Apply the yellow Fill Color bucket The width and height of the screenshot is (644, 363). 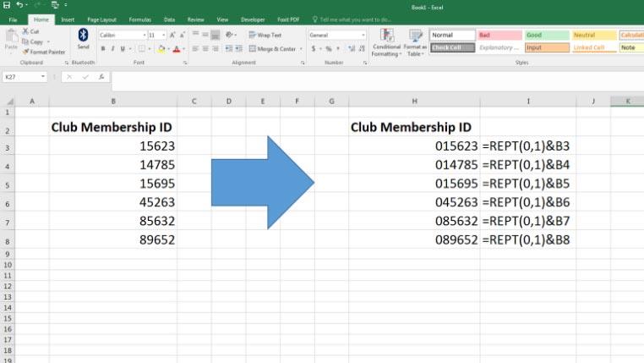click(x=161, y=49)
